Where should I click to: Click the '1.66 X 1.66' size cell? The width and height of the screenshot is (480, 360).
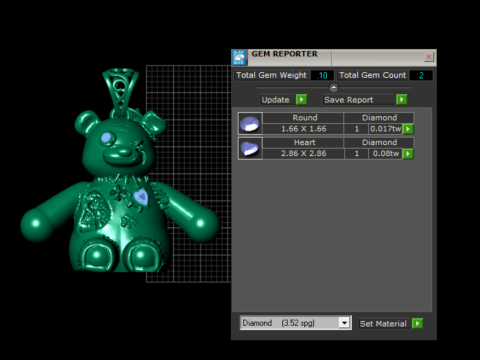pos(303,129)
